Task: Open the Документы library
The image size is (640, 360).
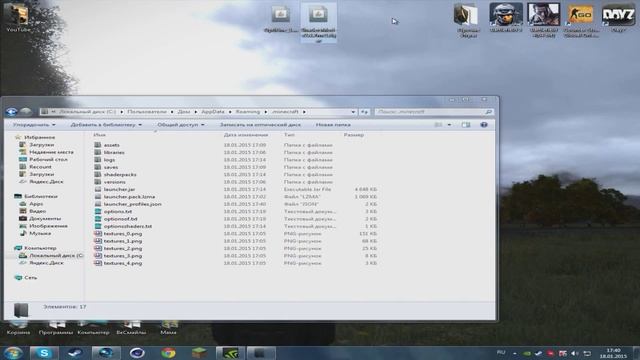Action: pyautogui.click(x=45, y=219)
